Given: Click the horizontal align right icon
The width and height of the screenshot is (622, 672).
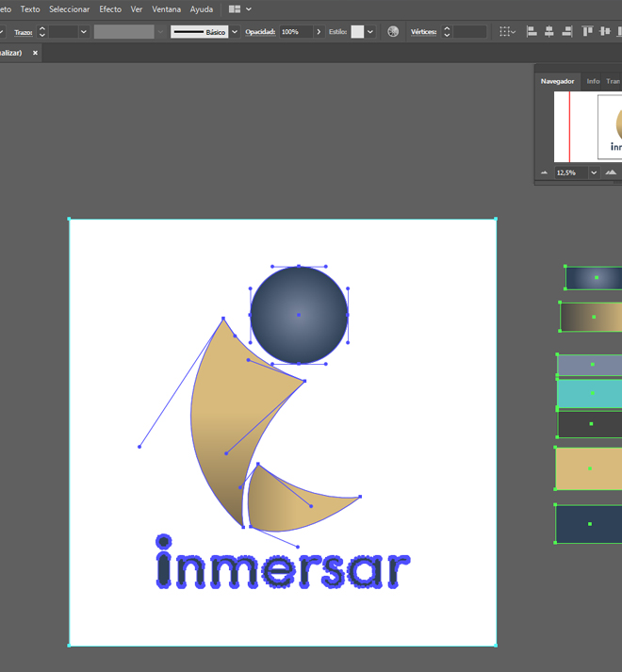Looking at the screenshot, I should click(x=567, y=31).
